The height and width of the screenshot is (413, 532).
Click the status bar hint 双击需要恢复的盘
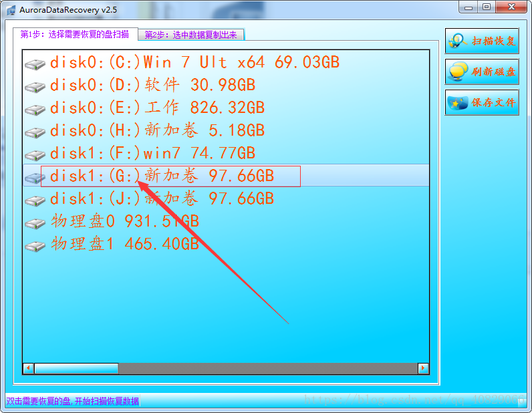[73, 401]
